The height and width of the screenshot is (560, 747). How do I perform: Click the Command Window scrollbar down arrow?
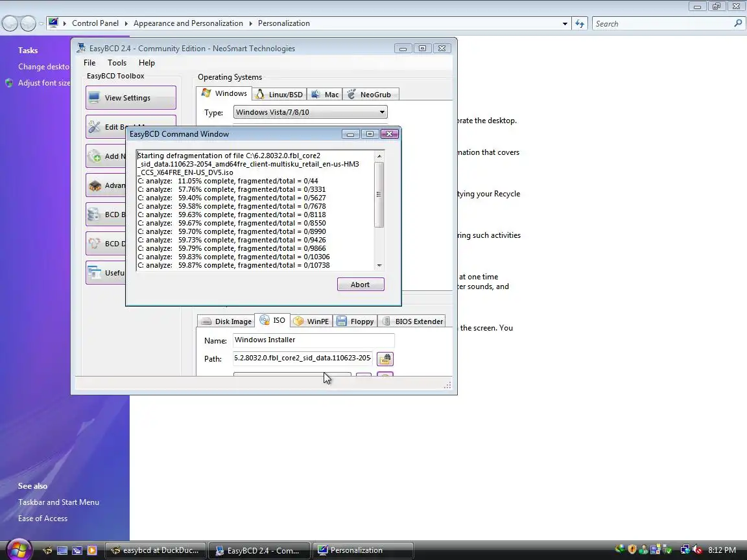point(379,266)
